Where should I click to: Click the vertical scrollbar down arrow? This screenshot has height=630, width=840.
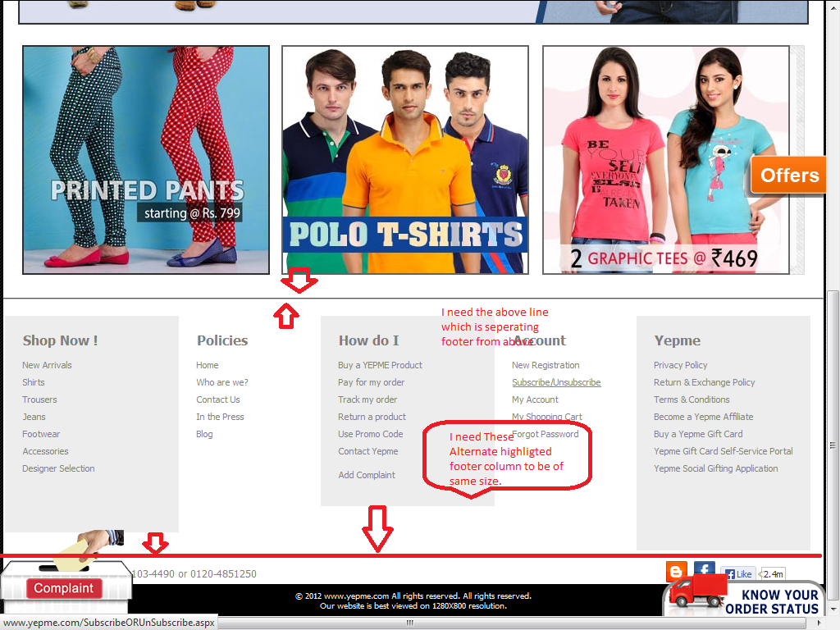832,609
